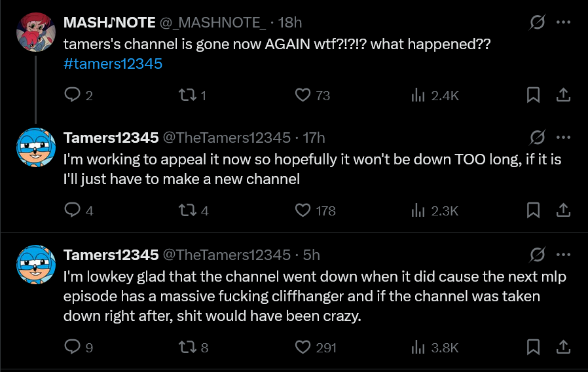
Task: Reply to the cliffhanger tweet with 9 replies
Action: tap(72, 347)
